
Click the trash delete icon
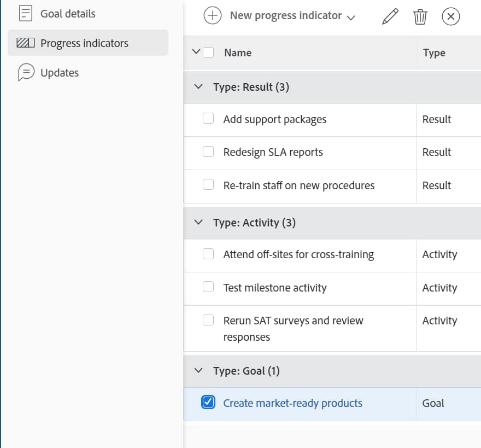coord(420,16)
